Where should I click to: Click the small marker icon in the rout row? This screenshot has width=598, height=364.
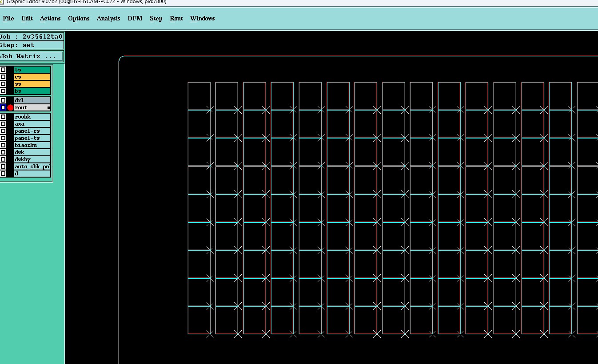pyautogui.click(x=49, y=108)
